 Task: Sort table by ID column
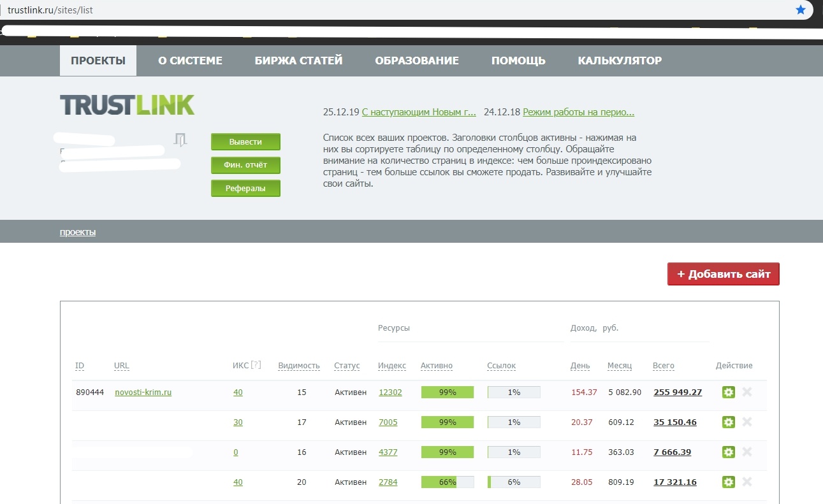point(80,366)
